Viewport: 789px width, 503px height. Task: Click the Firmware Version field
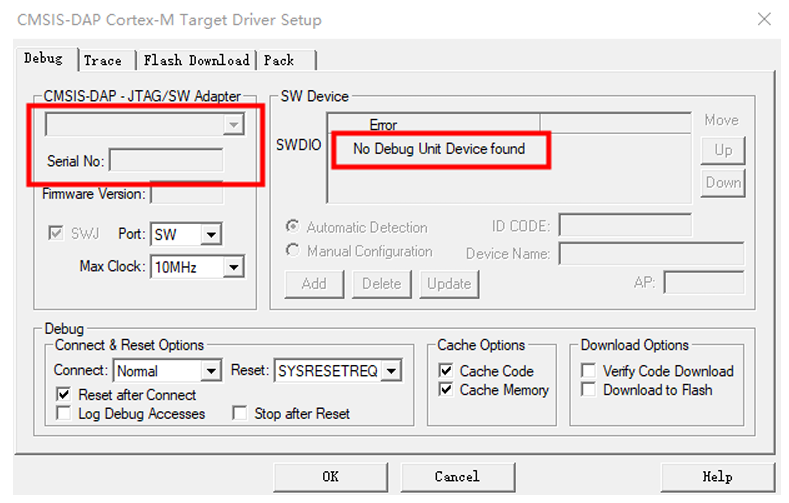(x=187, y=194)
